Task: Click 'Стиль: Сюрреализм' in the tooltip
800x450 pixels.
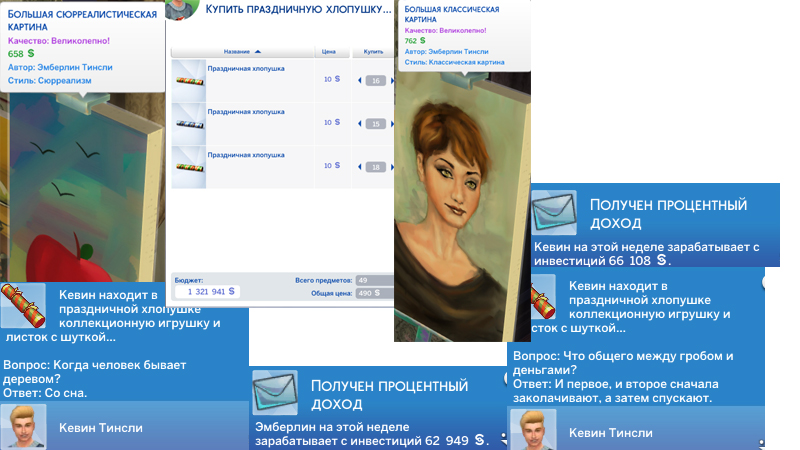Action: 49,81
